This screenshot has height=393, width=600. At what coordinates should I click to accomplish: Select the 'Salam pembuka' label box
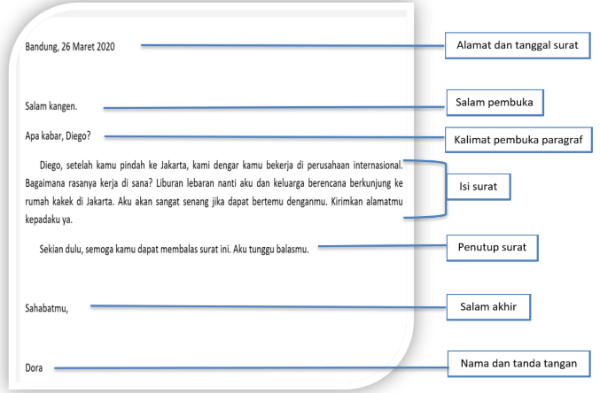(495, 103)
